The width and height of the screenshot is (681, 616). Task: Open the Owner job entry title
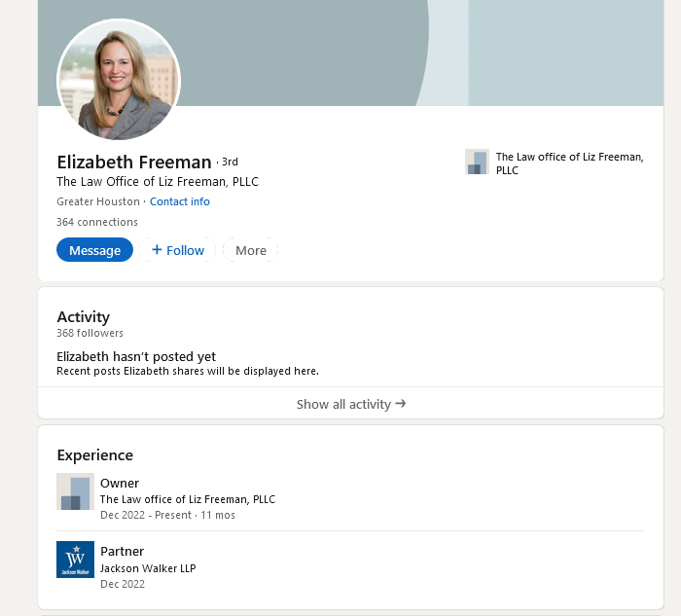[x=120, y=483]
